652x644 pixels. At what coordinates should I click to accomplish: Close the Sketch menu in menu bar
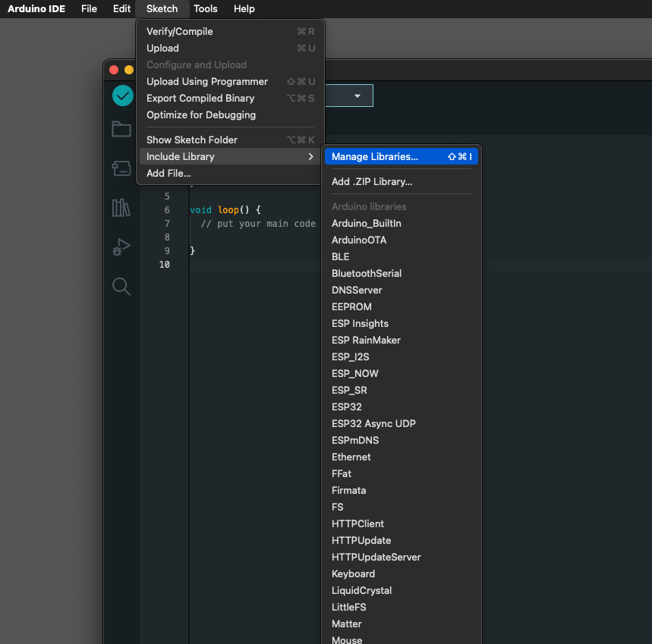[x=162, y=9]
